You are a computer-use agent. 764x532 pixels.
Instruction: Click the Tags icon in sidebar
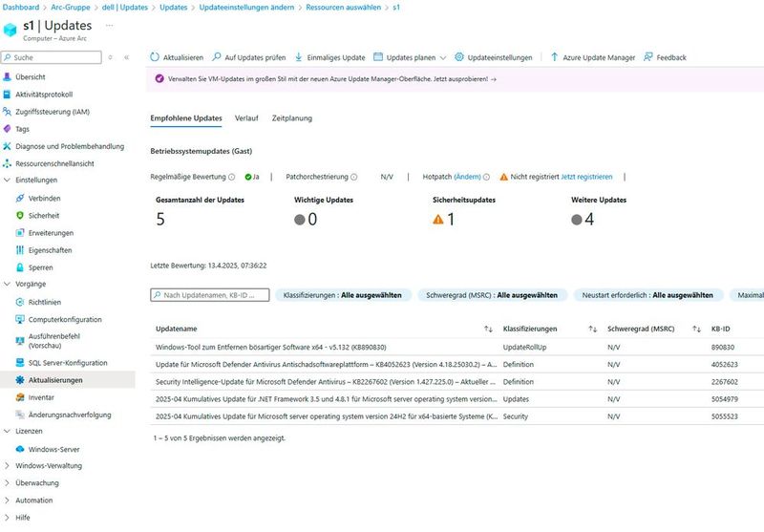coord(7,129)
